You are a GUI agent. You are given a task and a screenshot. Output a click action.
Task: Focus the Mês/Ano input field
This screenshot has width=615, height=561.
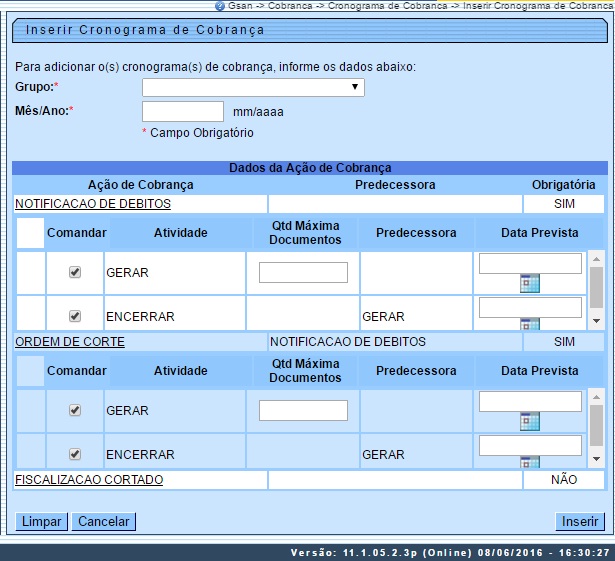pos(183,111)
